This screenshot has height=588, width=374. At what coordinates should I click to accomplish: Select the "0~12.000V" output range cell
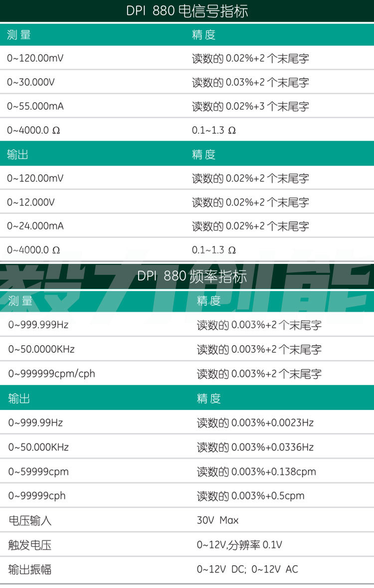coord(31,202)
